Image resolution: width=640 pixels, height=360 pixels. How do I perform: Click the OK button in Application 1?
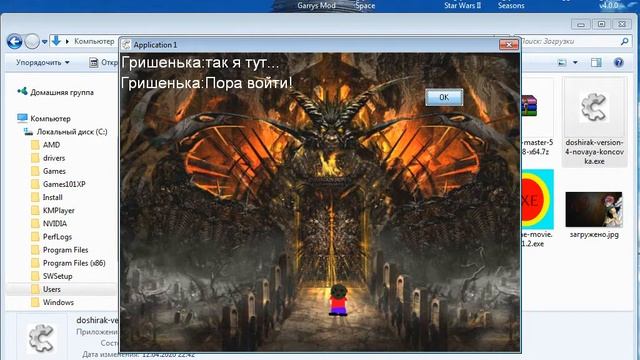click(x=444, y=97)
